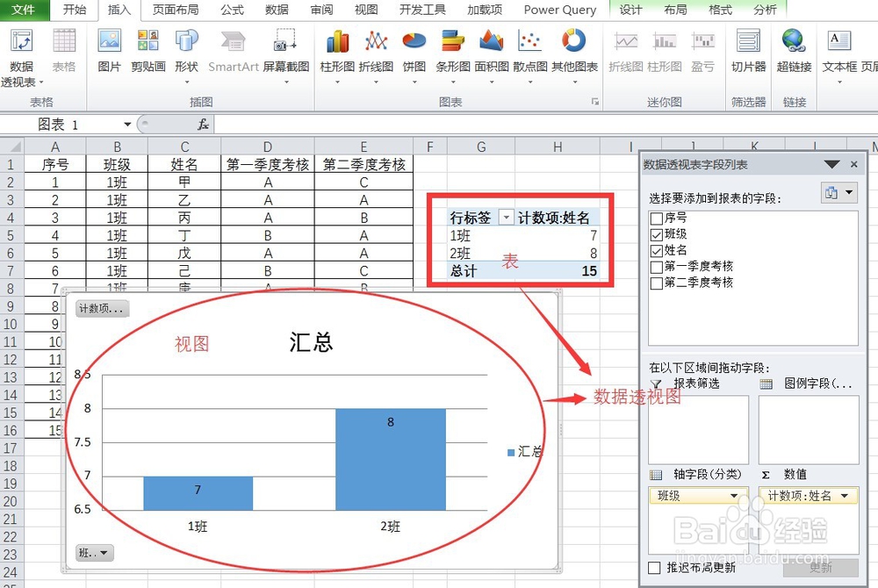The height and width of the screenshot is (588, 878).
Task: Click the 超链接 hyperlink icon
Action: tap(792, 53)
